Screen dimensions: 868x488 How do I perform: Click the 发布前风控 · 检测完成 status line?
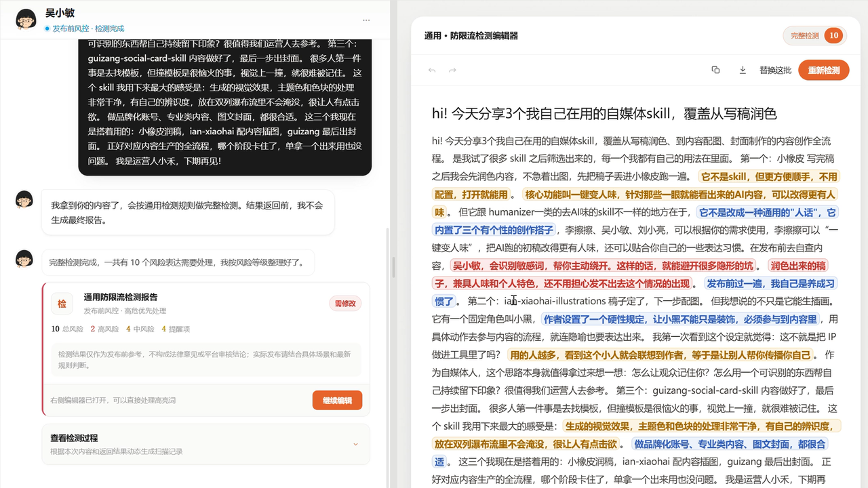pyautogui.click(x=85, y=28)
